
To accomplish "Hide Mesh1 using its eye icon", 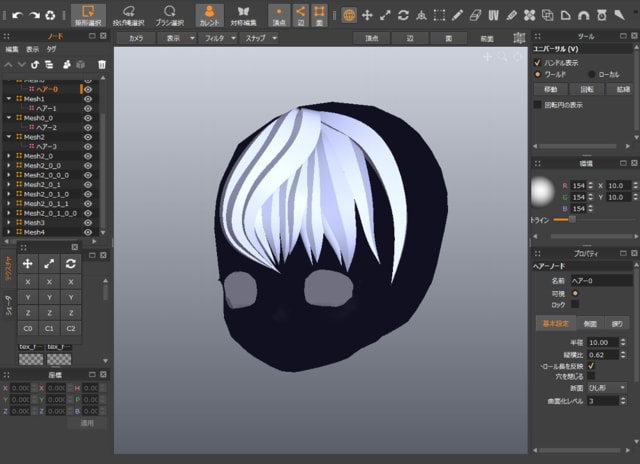I will [x=88, y=99].
